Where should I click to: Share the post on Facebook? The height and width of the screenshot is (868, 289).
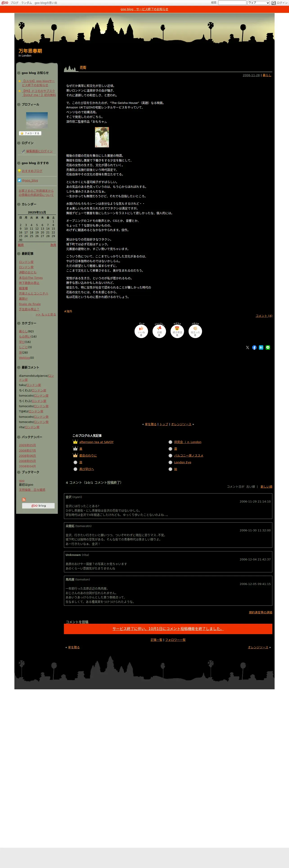click(254, 347)
